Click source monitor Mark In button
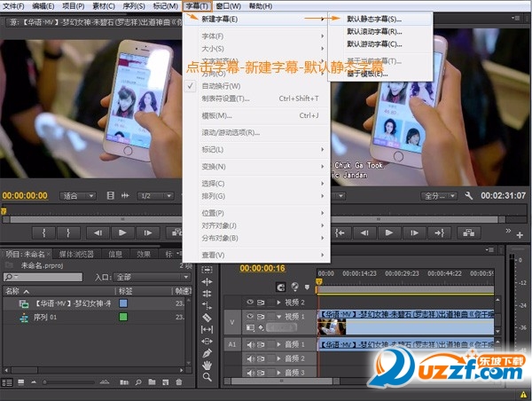532x401 pixels. tap(43, 233)
